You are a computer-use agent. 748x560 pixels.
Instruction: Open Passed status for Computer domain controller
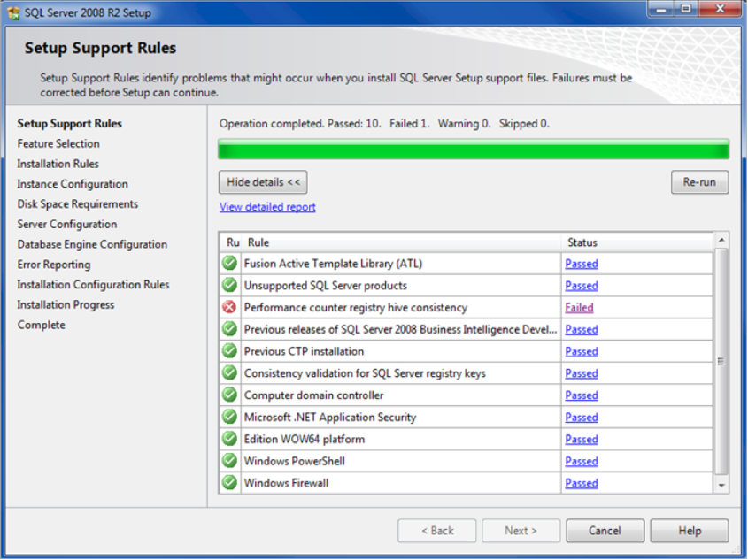pos(582,395)
